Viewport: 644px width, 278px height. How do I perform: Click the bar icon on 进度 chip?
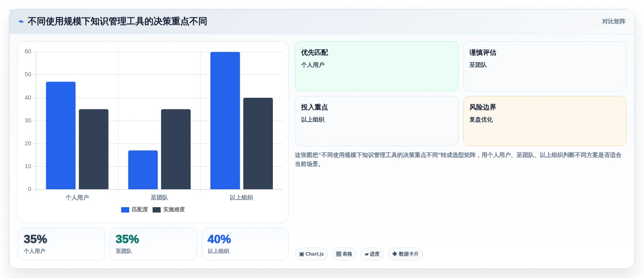367,254
